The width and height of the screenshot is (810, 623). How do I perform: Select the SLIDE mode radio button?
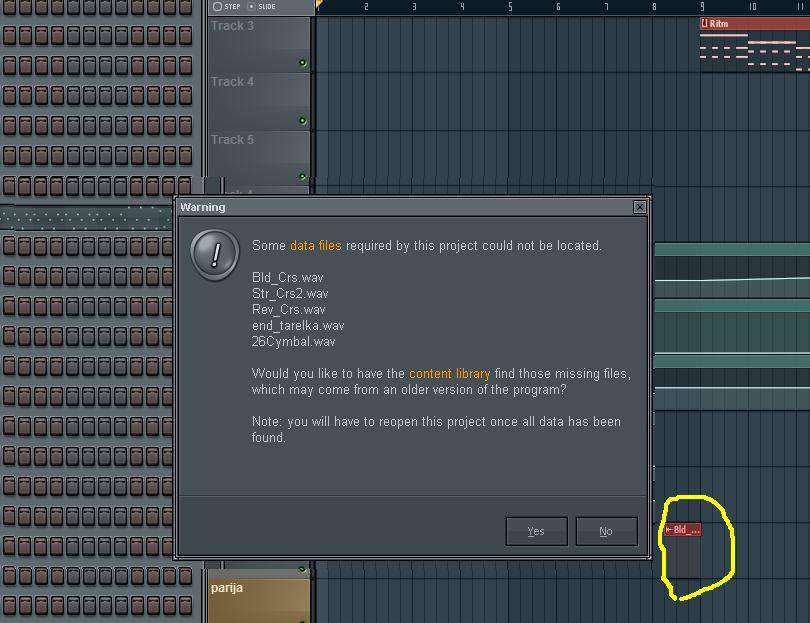tap(252, 6)
